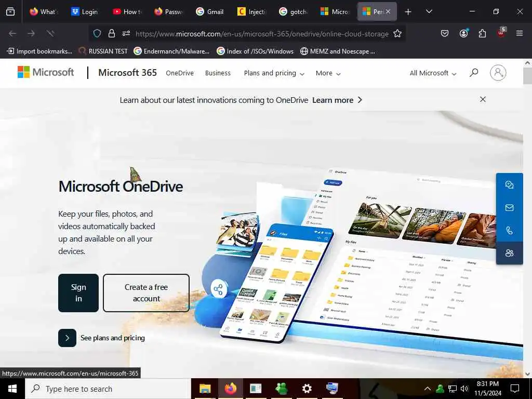Click the Microsoft logo
532x399 pixels.
click(46, 72)
